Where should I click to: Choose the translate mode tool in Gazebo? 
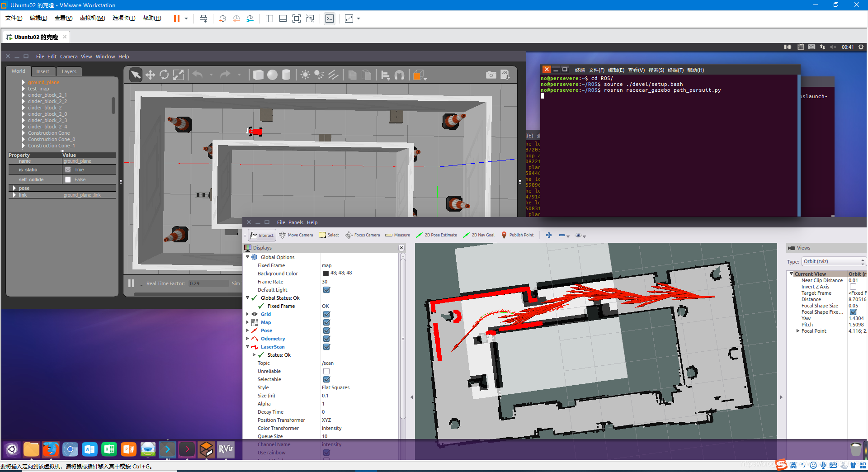[150, 75]
